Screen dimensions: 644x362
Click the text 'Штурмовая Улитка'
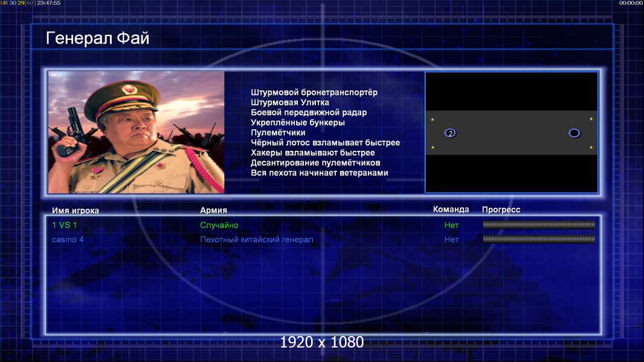point(290,103)
